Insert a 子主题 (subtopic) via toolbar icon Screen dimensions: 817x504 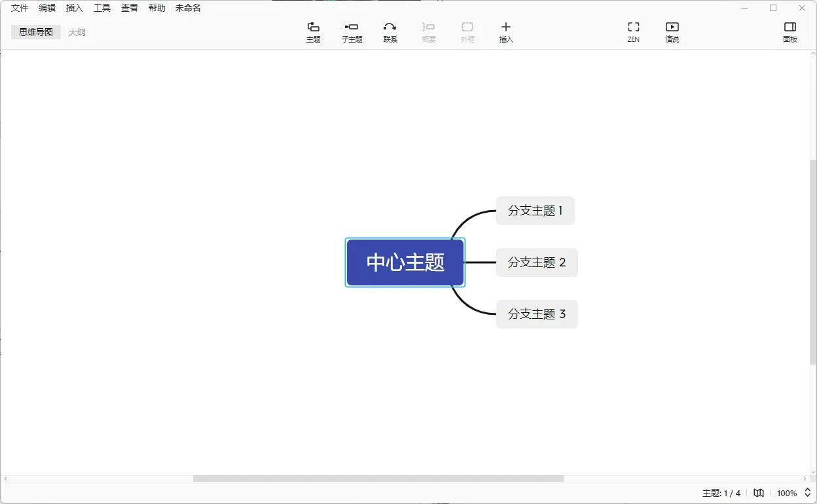[352, 31]
